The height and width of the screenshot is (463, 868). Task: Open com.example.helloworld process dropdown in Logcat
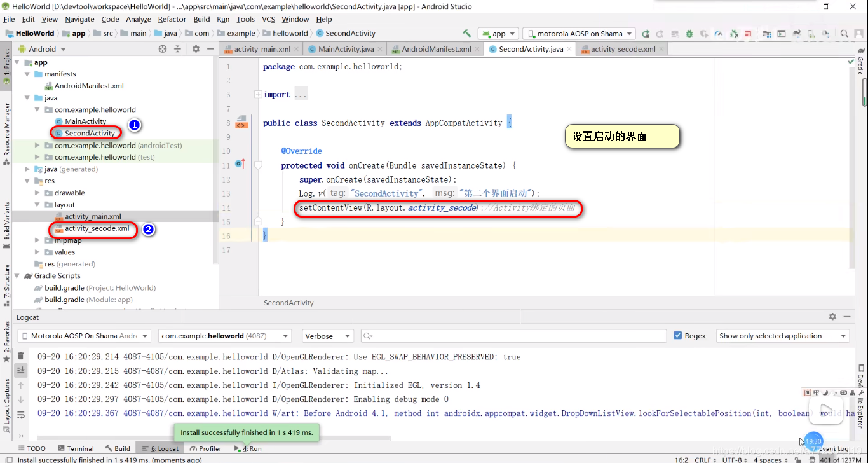tap(225, 336)
